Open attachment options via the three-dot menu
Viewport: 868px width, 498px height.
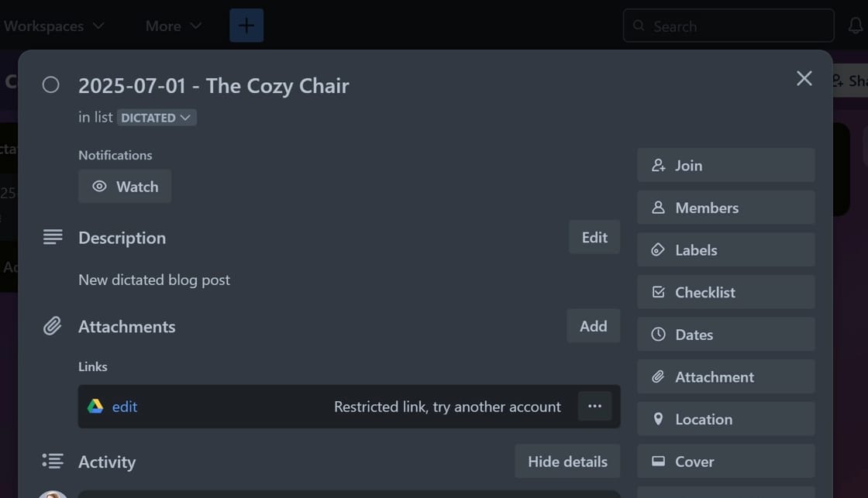tap(594, 406)
